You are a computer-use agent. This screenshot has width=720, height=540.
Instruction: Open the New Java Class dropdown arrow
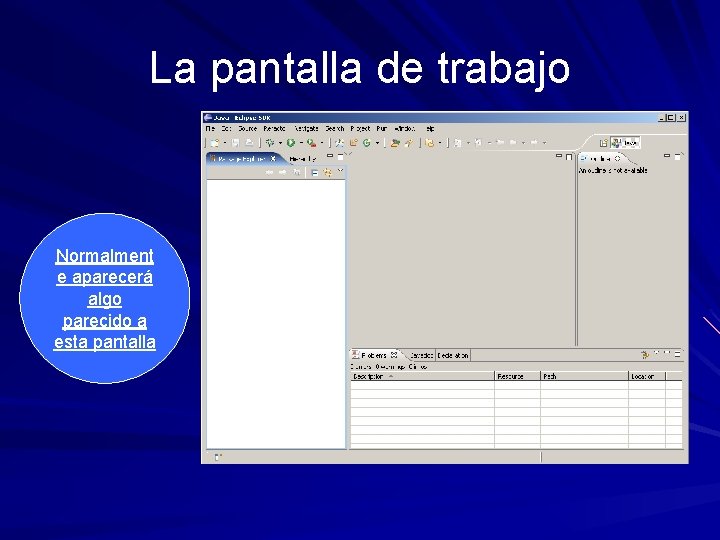click(x=377, y=143)
